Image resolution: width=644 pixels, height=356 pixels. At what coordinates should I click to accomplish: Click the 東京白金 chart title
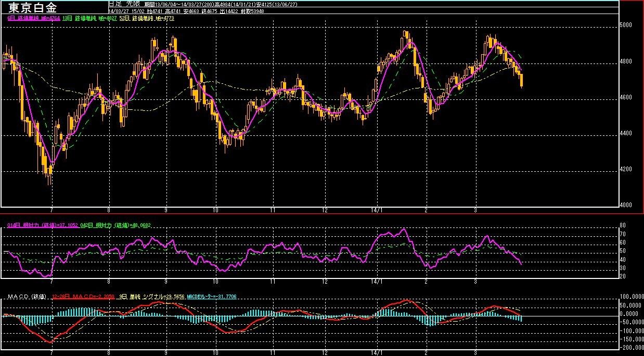tap(32, 8)
